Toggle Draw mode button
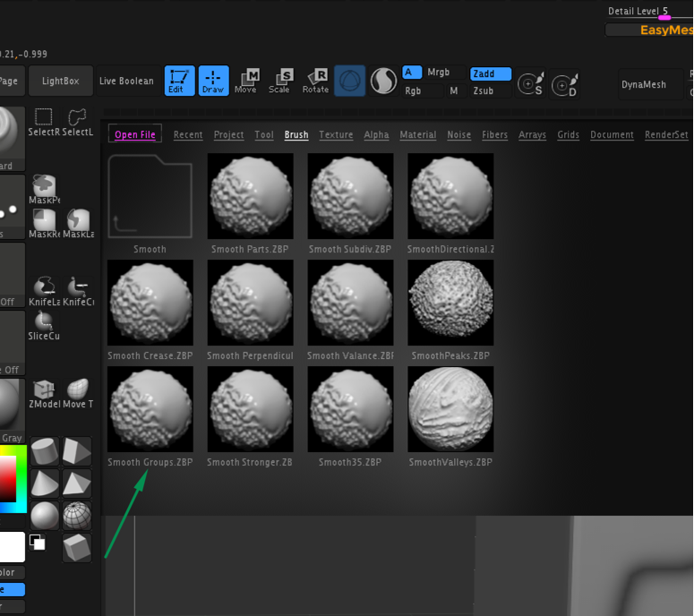Screen dimensions: 694x616 click(x=213, y=81)
